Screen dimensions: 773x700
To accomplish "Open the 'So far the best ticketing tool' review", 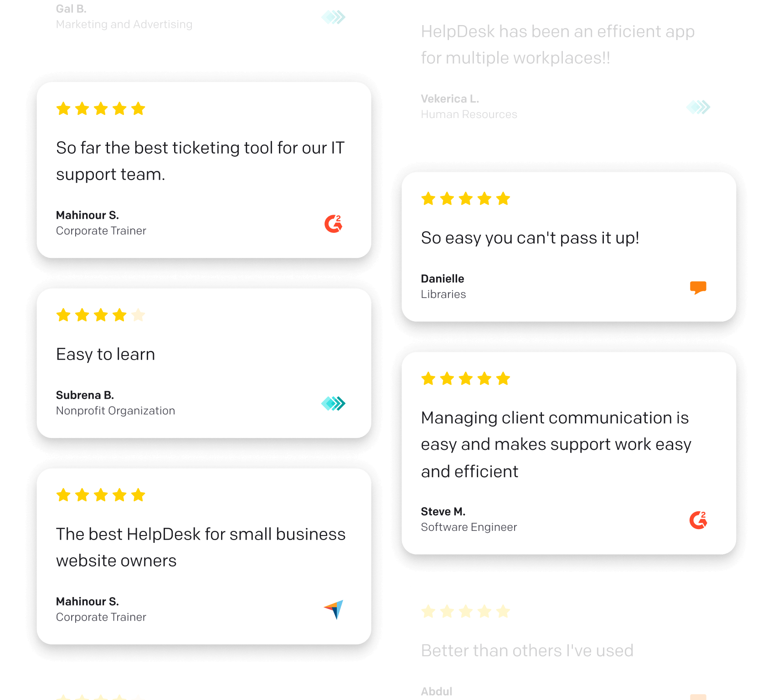I will [200, 161].
